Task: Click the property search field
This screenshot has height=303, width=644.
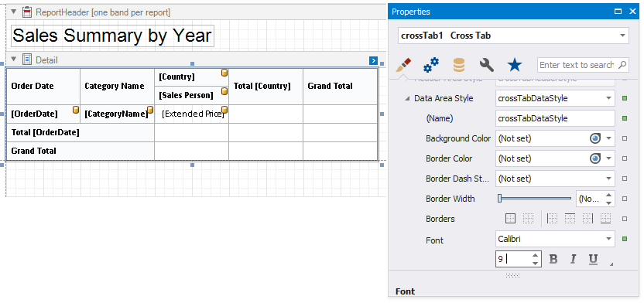Action: [583, 65]
